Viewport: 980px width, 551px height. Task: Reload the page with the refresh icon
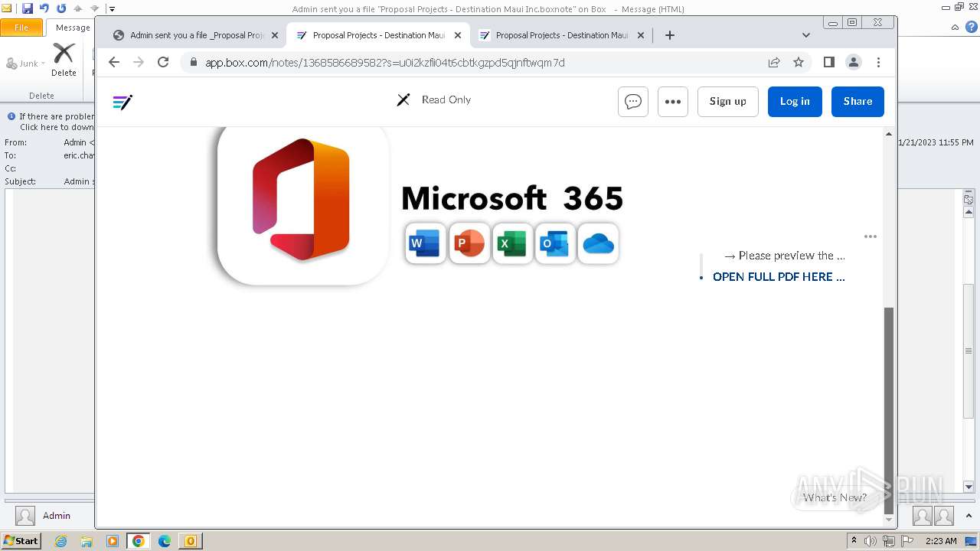click(163, 62)
